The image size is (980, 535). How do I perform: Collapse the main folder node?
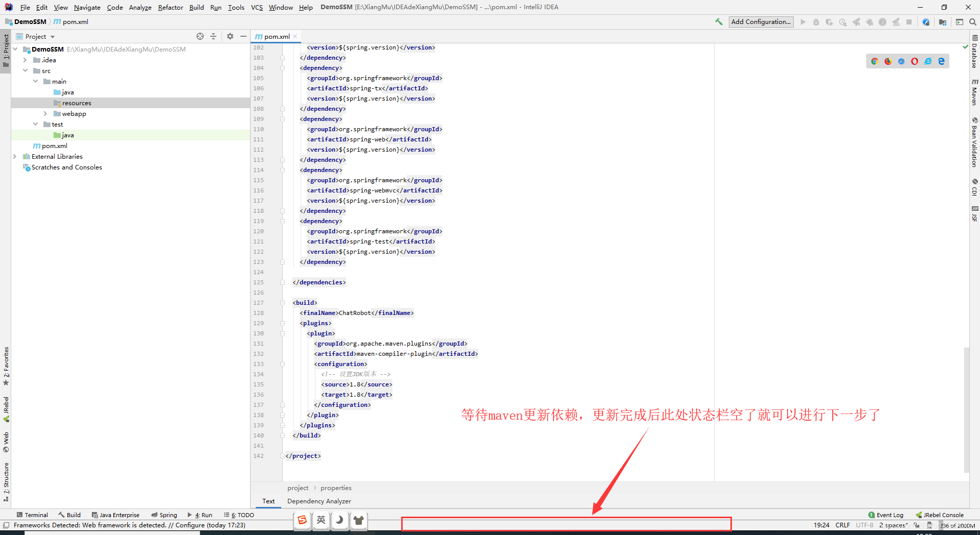coord(35,81)
